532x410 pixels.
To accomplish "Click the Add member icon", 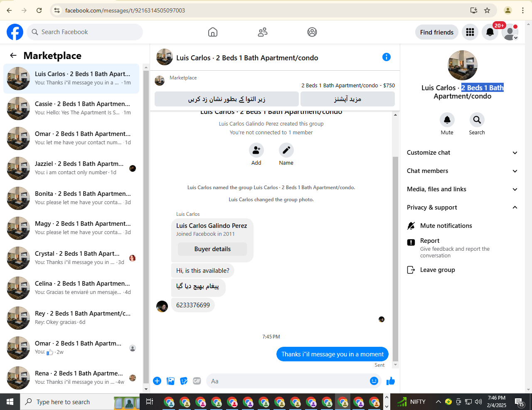I will 256,150.
